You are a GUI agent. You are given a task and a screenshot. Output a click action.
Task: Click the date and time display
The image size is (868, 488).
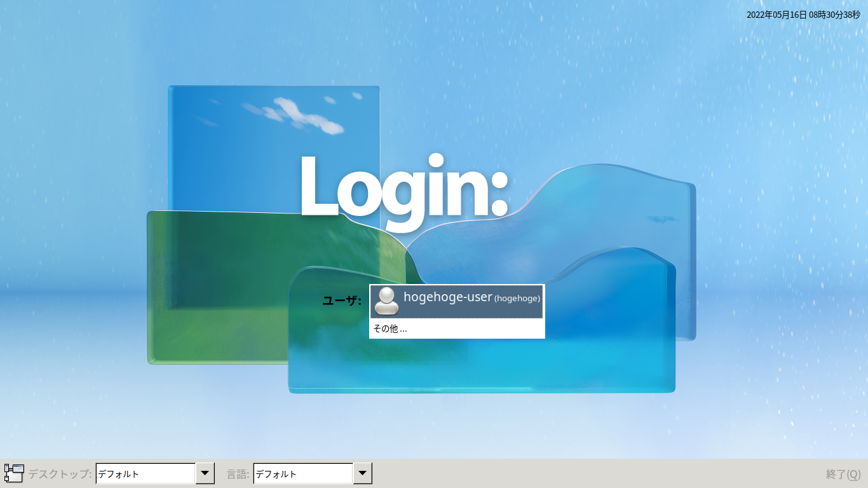point(803,15)
